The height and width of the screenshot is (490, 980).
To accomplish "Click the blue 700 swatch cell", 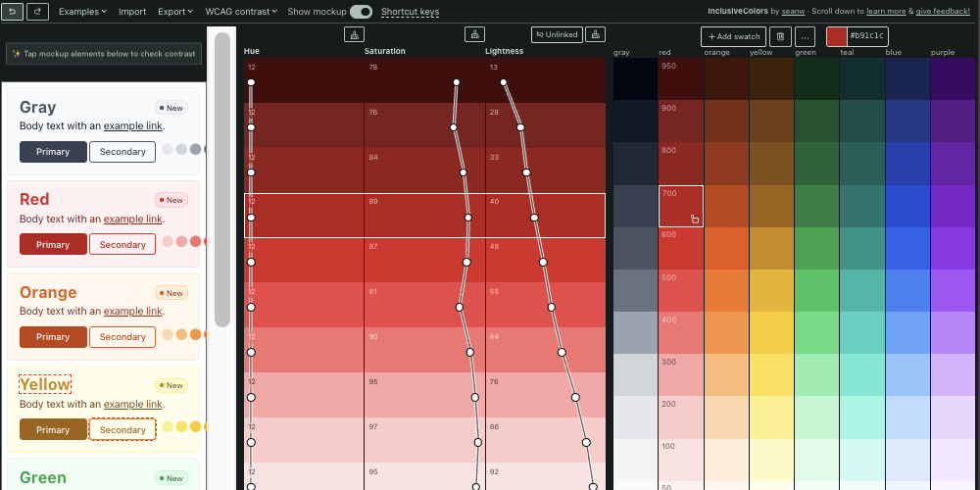I will coord(907,206).
